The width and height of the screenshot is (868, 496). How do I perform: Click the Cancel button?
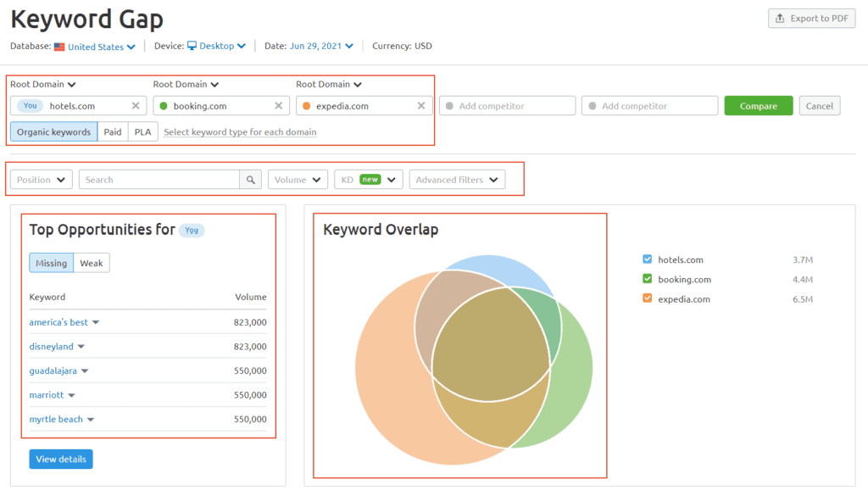pyautogui.click(x=820, y=106)
